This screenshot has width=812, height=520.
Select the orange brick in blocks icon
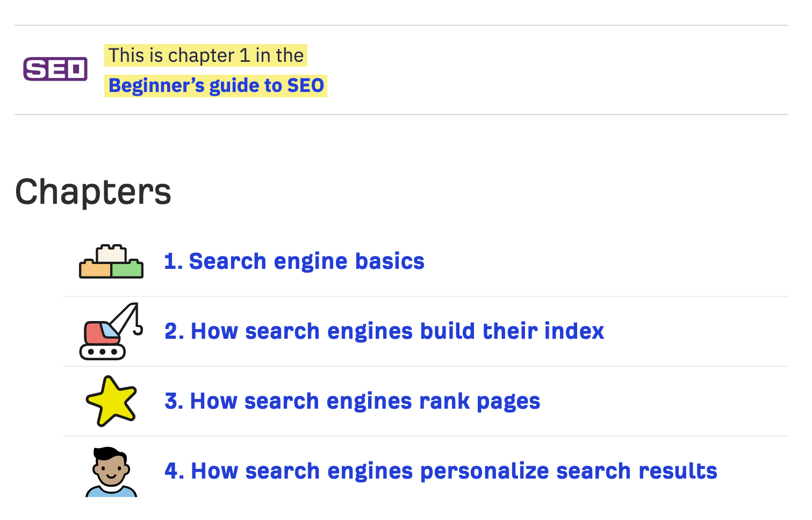[x=95, y=269]
